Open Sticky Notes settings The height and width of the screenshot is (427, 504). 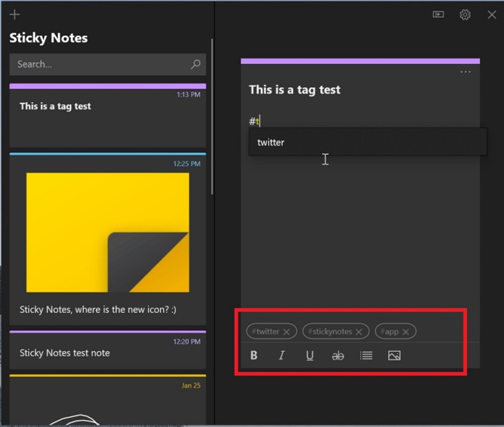[x=465, y=15]
